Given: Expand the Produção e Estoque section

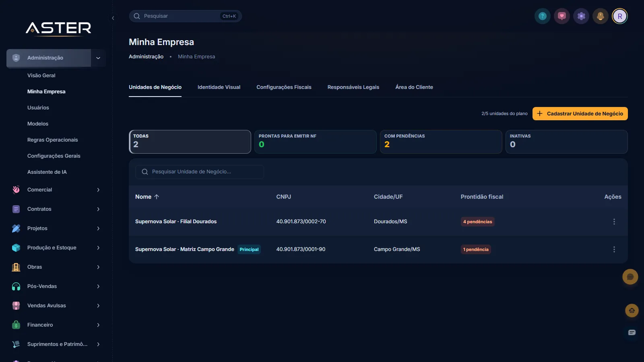Looking at the screenshot, I should pos(56,248).
